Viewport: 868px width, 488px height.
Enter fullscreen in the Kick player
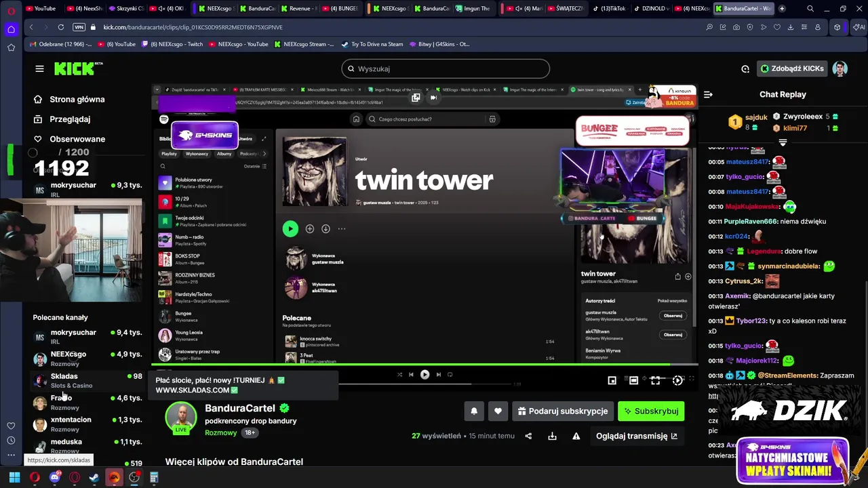click(x=655, y=380)
